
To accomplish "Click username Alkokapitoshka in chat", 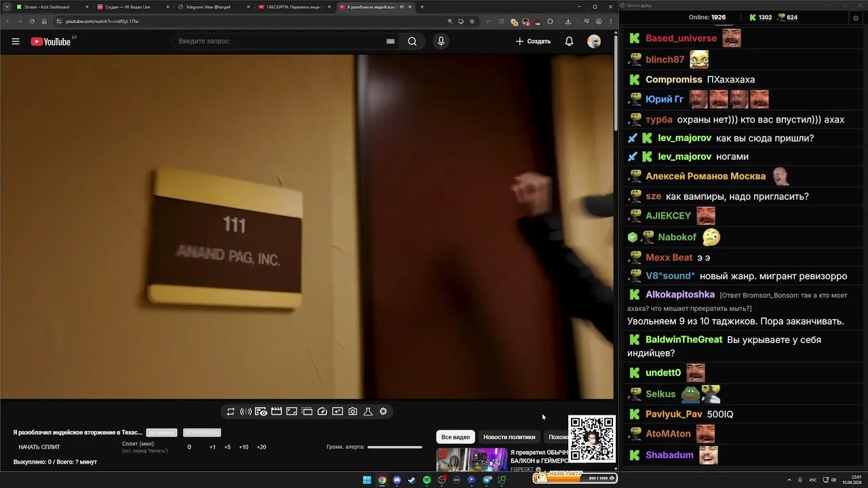I will pyautogui.click(x=680, y=295).
